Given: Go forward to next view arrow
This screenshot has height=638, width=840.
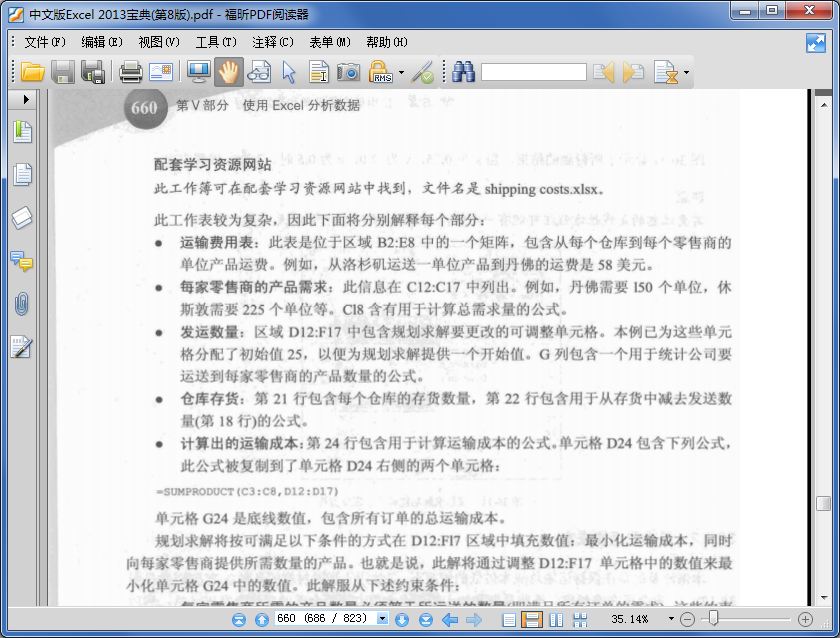Looking at the screenshot, I should pos(474,620).
